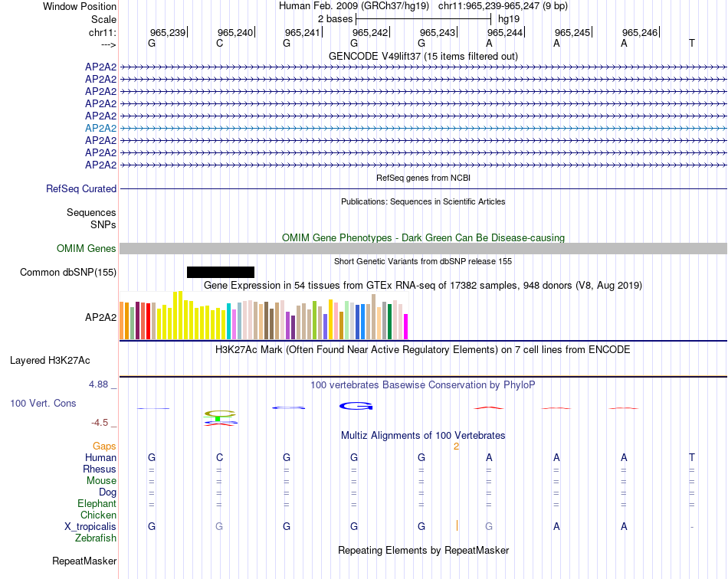728x579 pixels.
Task: Click the Sequences track label
Action: (x=91, y=212)
